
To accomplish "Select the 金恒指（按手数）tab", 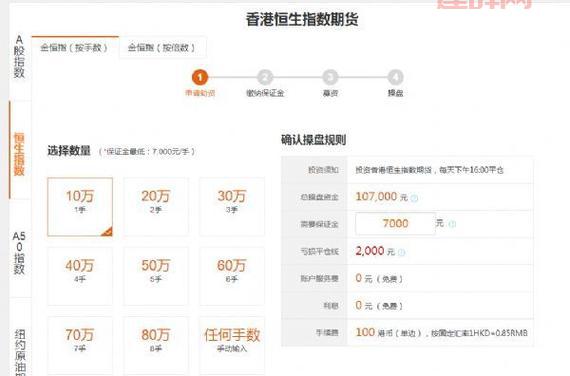I will click(x=75, y=47).
